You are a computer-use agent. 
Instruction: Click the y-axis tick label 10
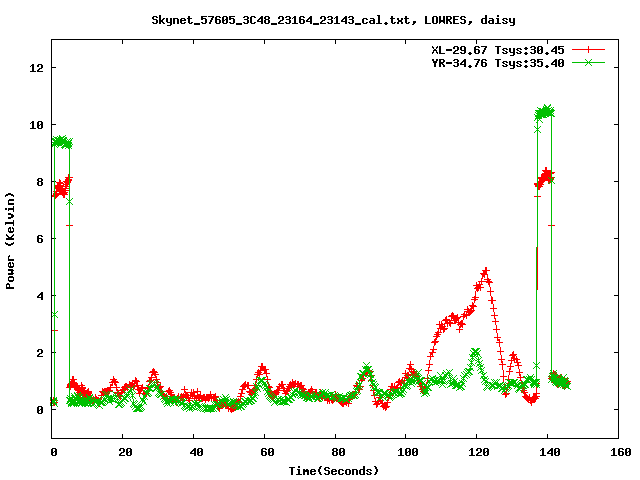click(x=36, y=125)
